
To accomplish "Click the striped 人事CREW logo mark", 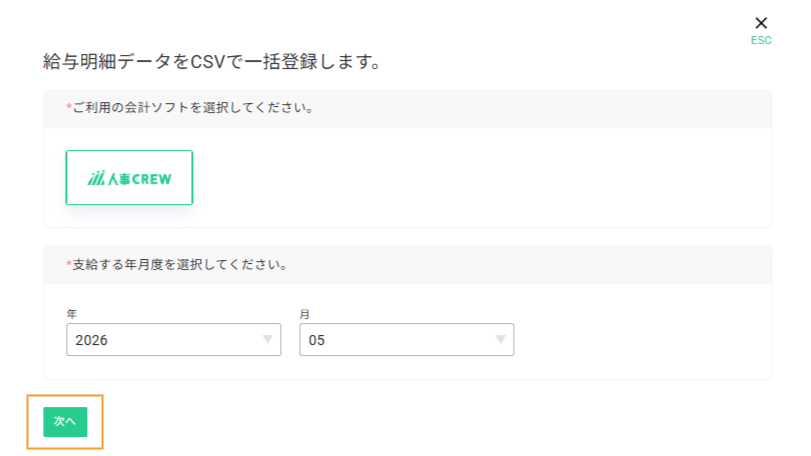I will click(x=96, y=178).
